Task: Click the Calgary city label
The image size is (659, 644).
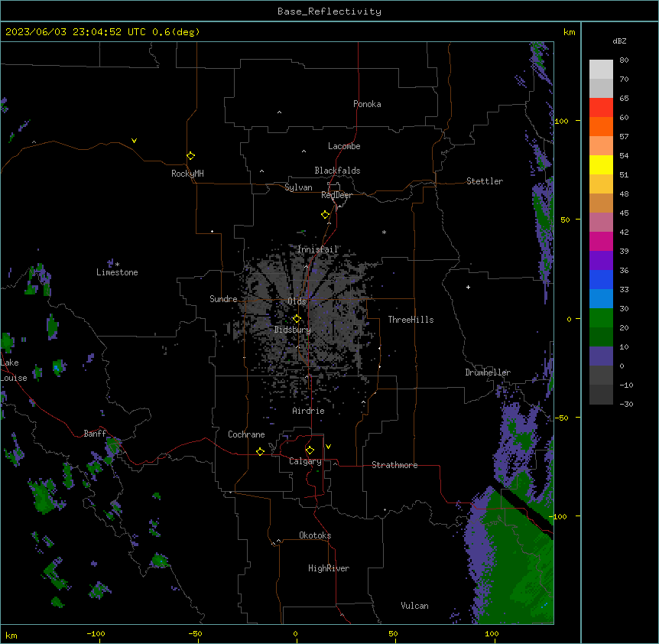Action: tap(305, 461)
